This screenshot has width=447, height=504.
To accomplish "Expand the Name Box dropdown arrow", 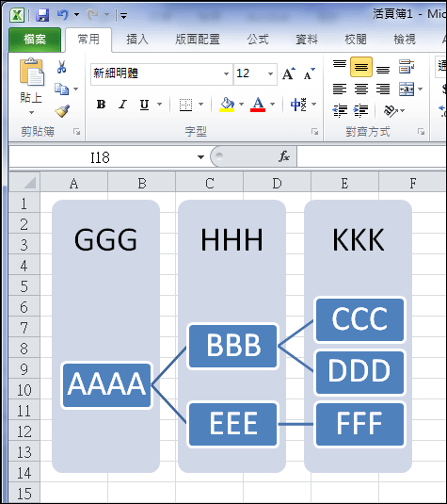I will click(200, 157).
